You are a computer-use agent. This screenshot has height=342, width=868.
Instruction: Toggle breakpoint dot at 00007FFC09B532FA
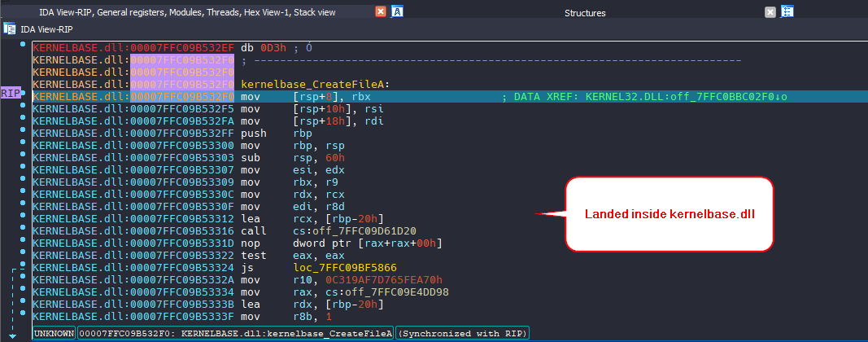click(x=23, y=117)
